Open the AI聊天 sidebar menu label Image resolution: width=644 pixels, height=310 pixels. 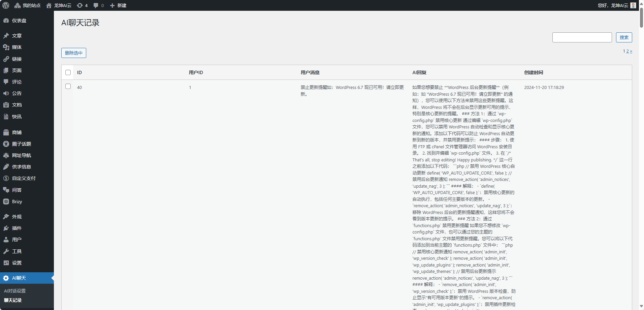pos(19,278)
